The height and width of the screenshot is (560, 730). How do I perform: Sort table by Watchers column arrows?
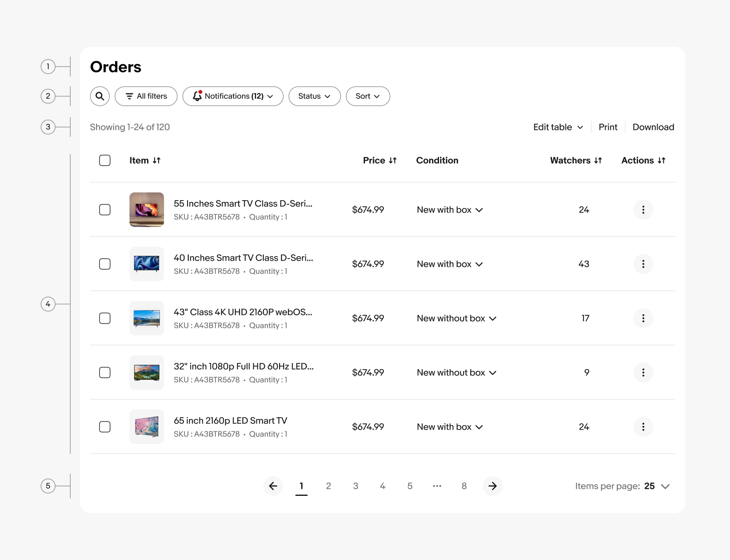pos(598,161)
